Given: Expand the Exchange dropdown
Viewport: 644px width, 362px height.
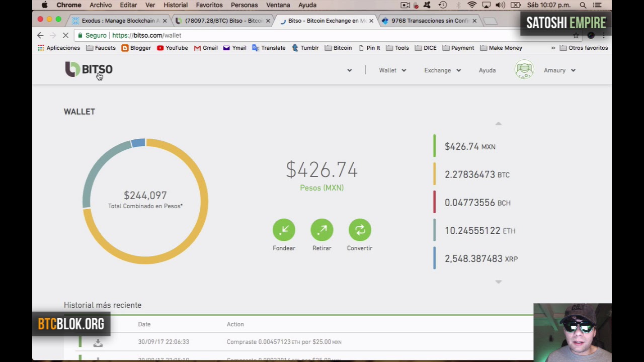Looking at the screenshot, I should pyautogui.click(x=442, y=70).
